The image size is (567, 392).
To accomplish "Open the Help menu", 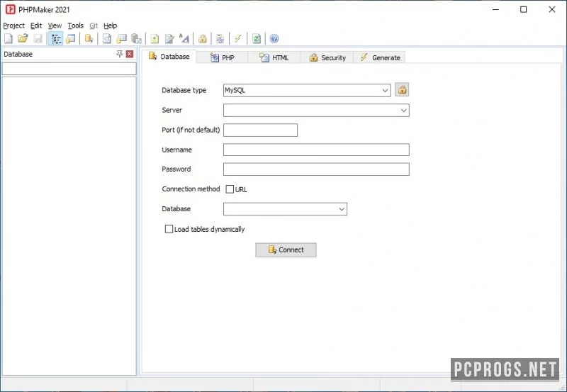I will click(x=111, y=26).
